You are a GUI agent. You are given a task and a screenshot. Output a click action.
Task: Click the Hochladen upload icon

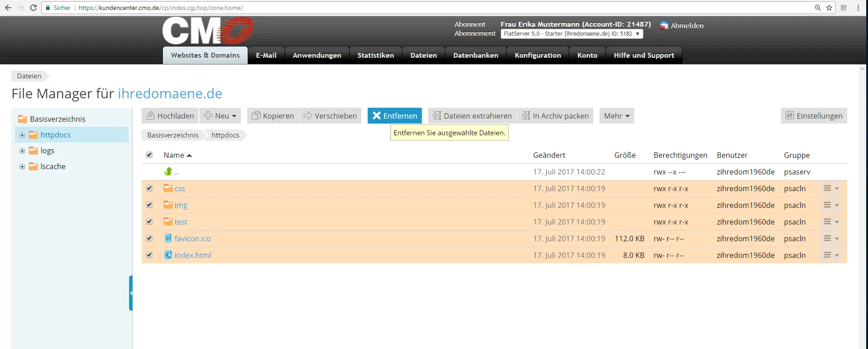[x=151, y=115]
